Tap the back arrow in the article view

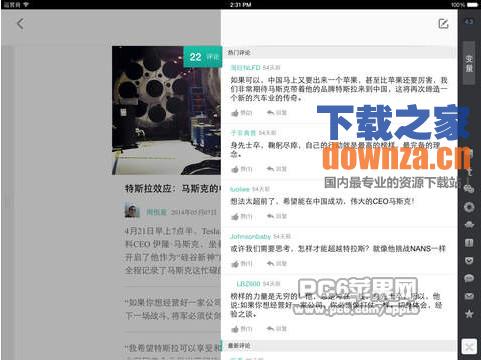click(x=20, y=24)
